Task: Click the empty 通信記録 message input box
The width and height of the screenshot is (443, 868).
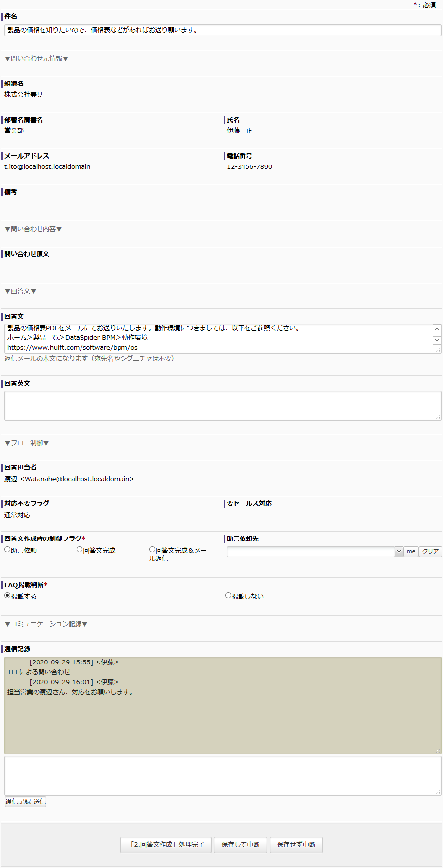Action: click(x=222, y=775)
